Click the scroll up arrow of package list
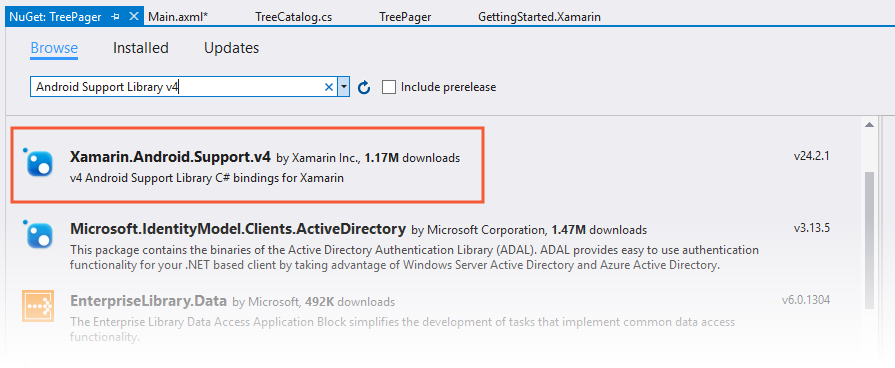The width and height of the screenshot is (895, 368). [869, 124]
